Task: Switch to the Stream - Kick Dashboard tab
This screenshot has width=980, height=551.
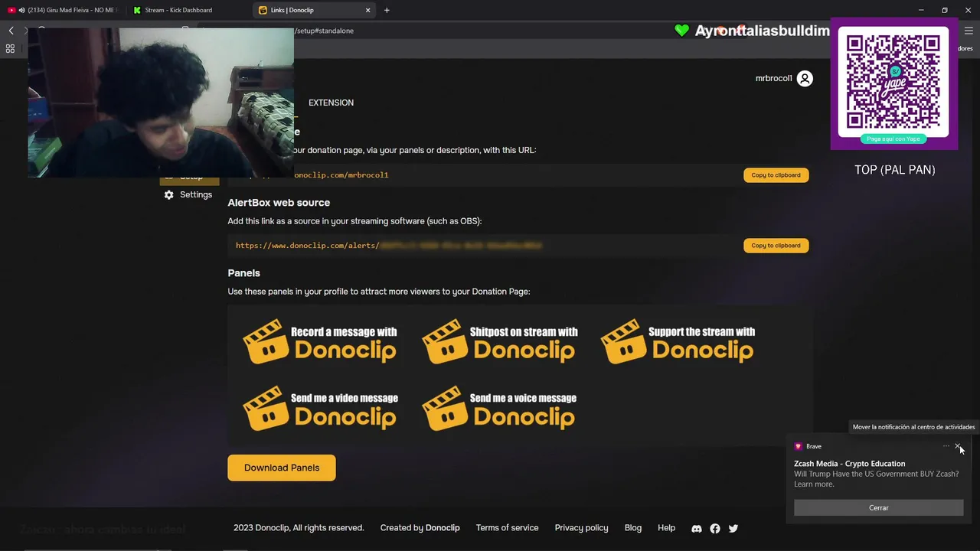Action: 188,10
